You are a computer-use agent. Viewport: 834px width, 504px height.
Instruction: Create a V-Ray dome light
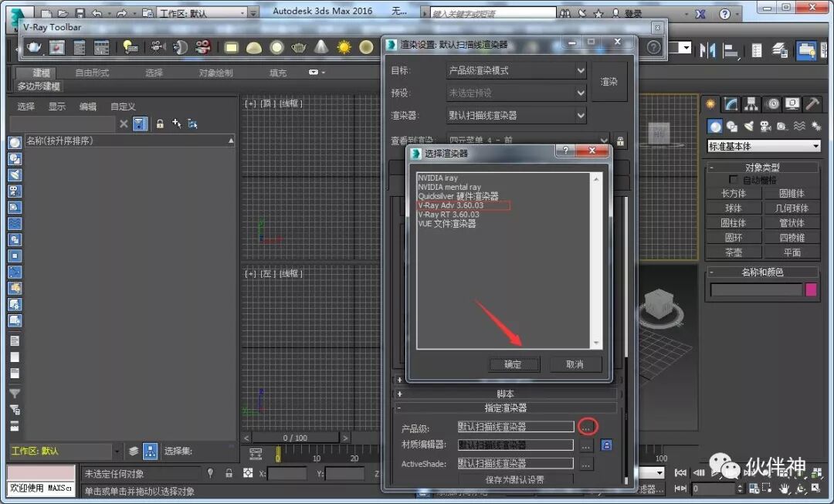254,47
